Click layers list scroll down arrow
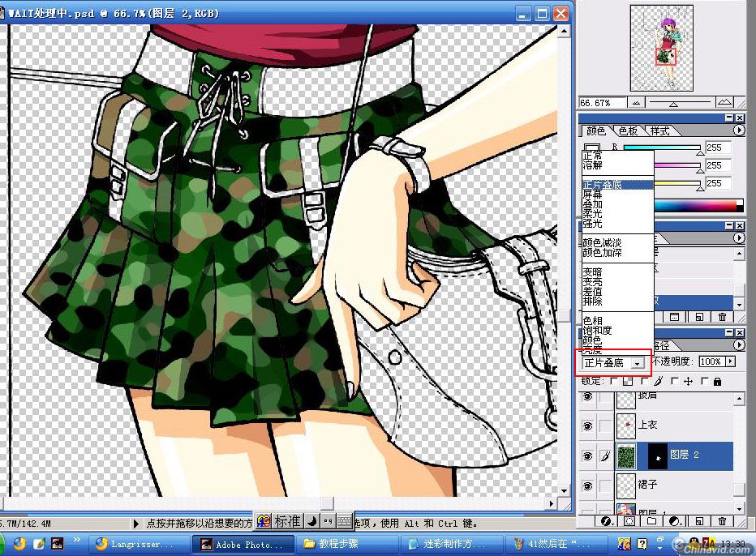Image resolution: width=756 pixels, height=556 pixels. click(x=740, y=508)
